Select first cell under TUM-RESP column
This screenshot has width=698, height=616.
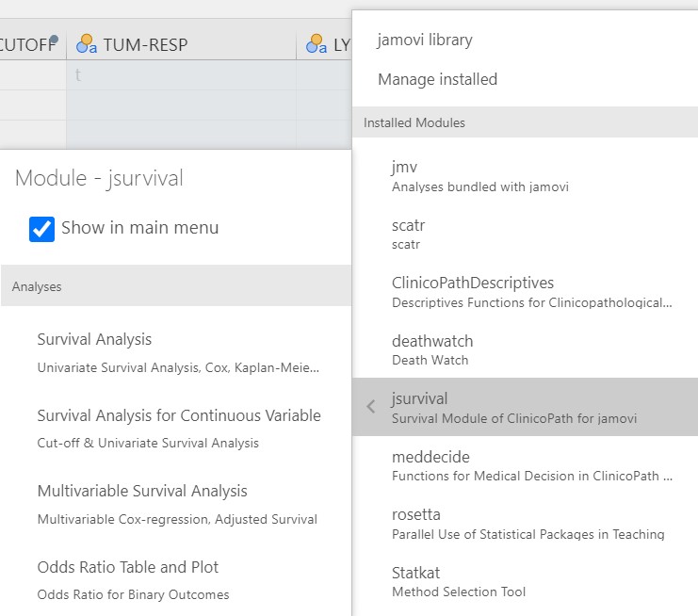pos(181,74)
